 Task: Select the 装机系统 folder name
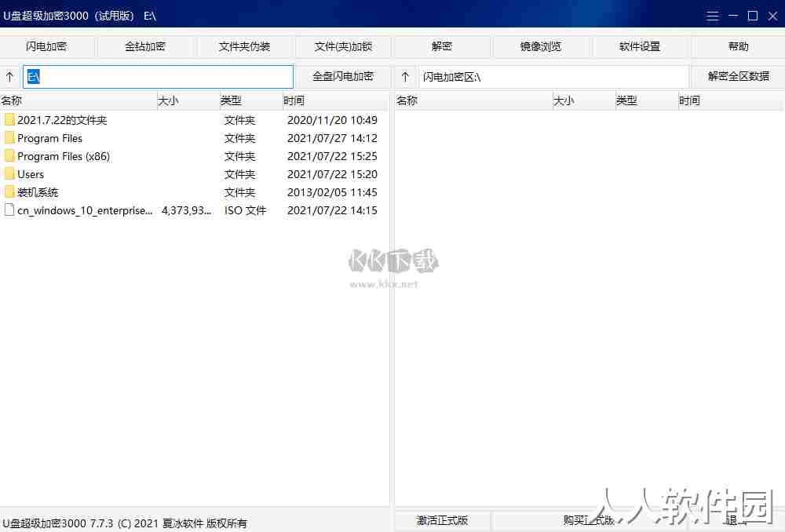point(38,192)
